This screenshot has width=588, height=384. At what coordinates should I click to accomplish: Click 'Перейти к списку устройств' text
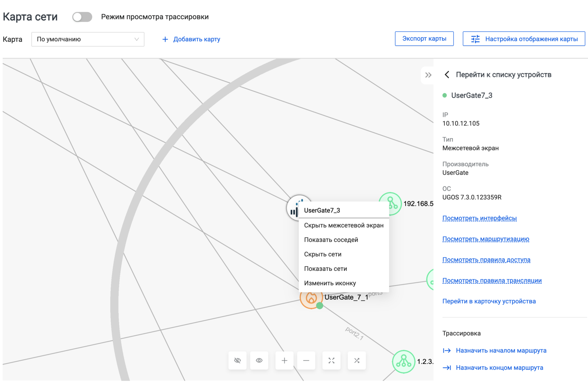503,75
